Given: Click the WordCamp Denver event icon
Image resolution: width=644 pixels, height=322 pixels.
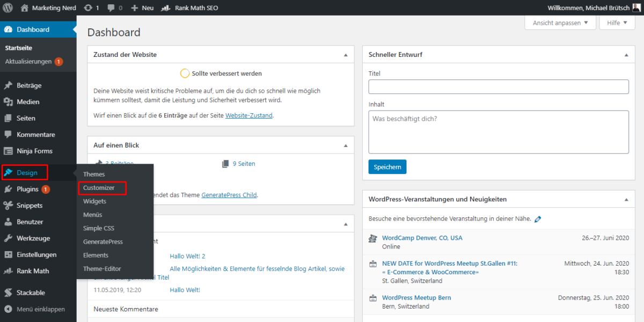Looking at the screenshot, I should (x=372, y=238).
